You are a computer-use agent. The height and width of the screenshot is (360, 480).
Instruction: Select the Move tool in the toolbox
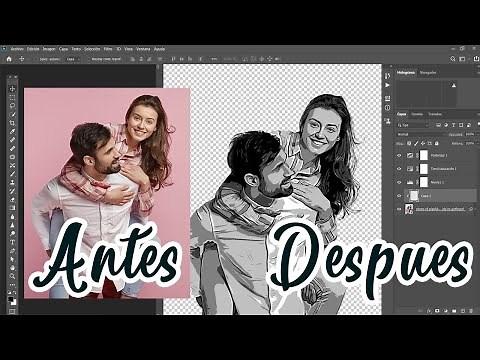click(x=12, y=89)
